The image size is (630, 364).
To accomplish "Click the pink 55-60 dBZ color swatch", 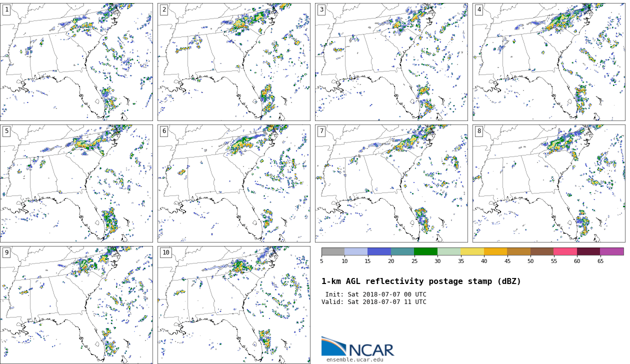I will 565,251.
